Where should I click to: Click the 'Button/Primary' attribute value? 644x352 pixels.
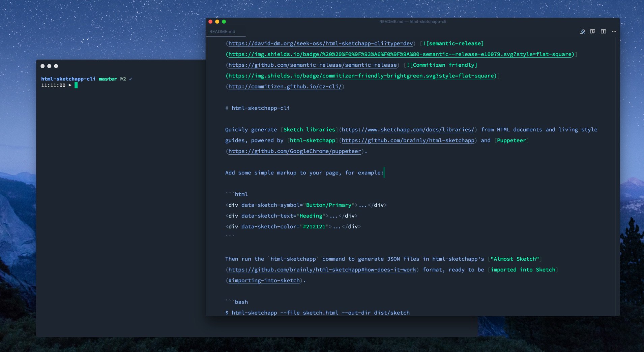coord(329,205)
